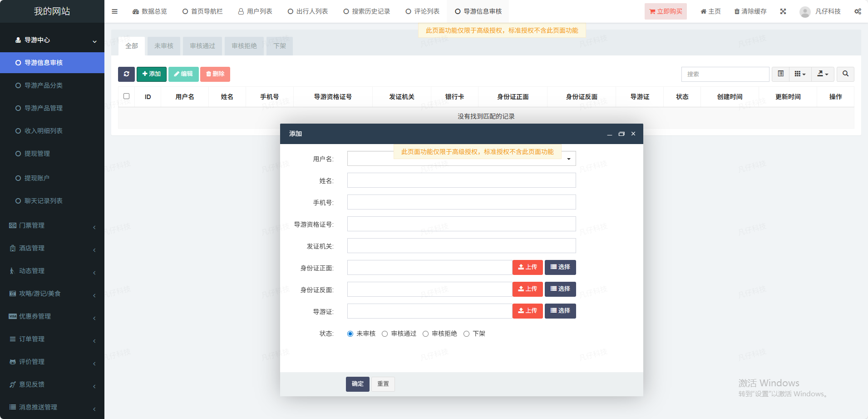868x419 pixels.
Task: Open the 用户名 dropdown in the form
Action: 461,159
